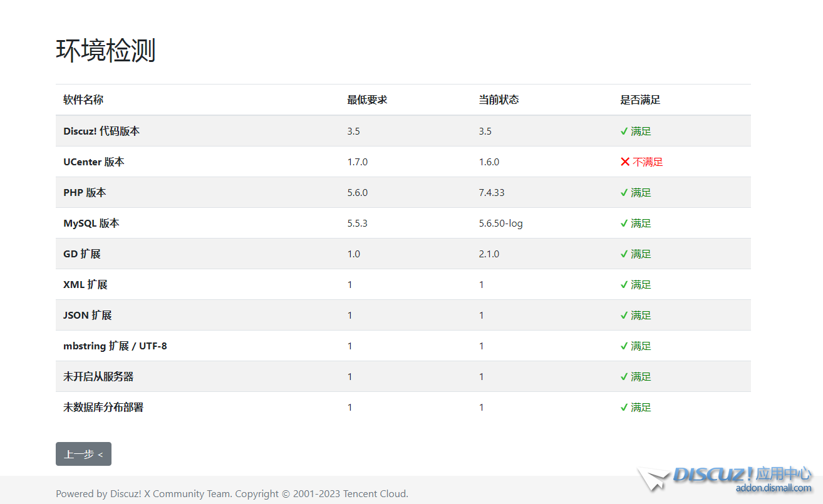Viewport: 823px width, 504px height.
Task: Select the 7.4.33 PHP current version value
Action: pyautogui.click(x=492, y=193)
